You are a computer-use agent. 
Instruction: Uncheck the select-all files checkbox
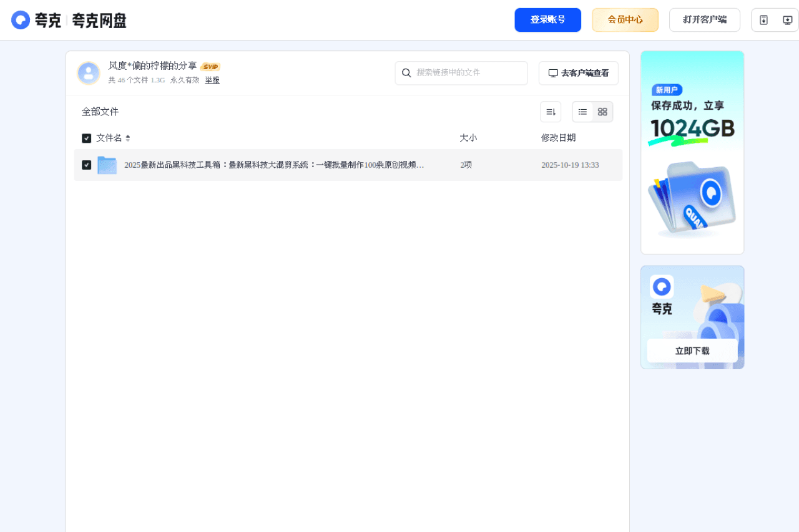click(x=87, y=138)
